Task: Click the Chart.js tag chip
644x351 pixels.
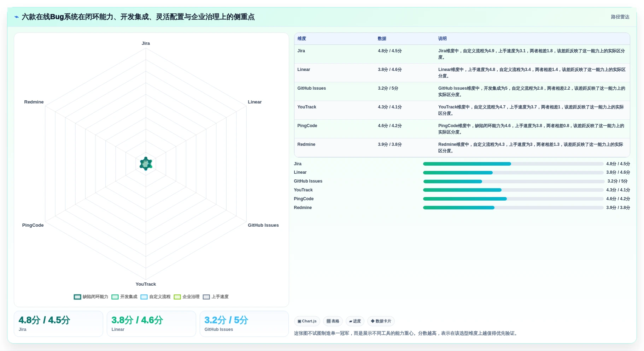Action: 307,321
